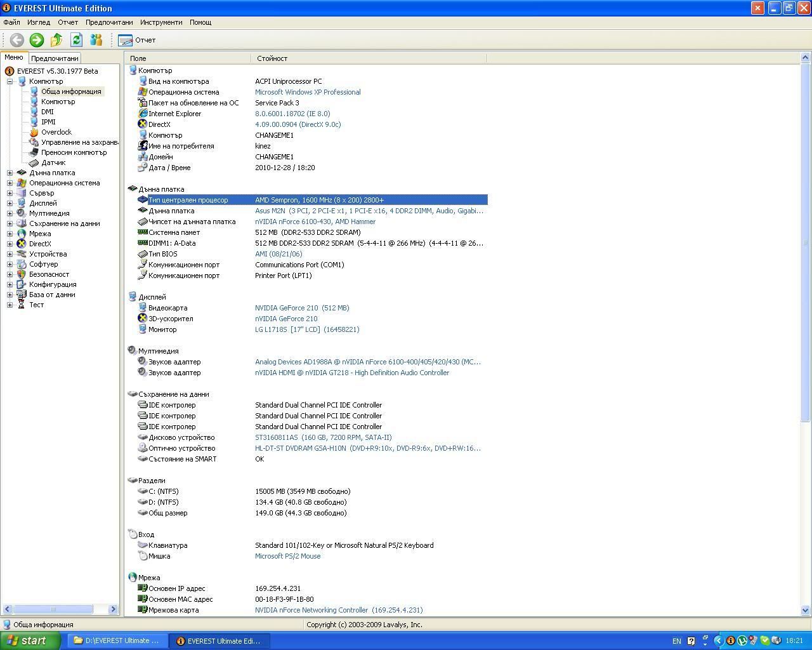Click the Мрежа globe icon in tree
This screenshot has width=812, height=650.
point(22,234)
